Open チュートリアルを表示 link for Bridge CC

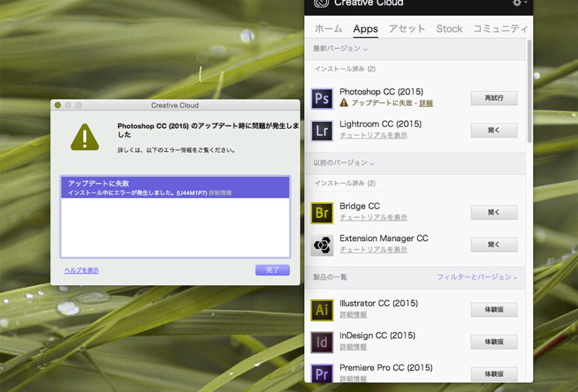coord(373,218)
